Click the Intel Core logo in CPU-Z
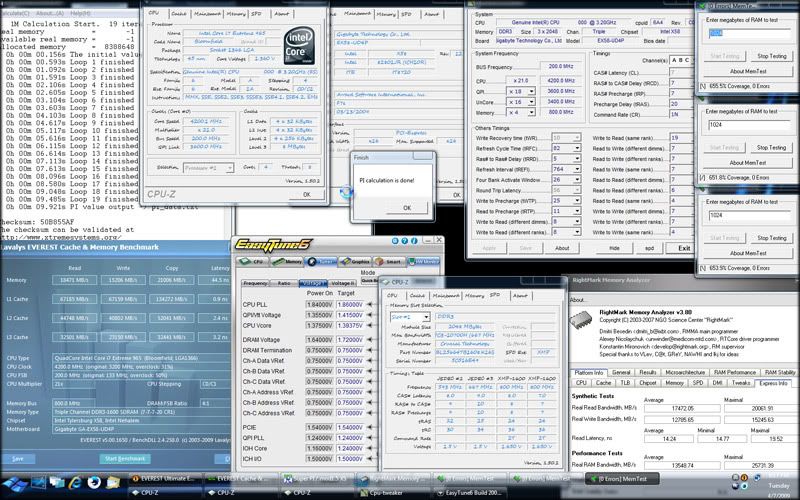800x500 pixels. [x=299, y=46]
